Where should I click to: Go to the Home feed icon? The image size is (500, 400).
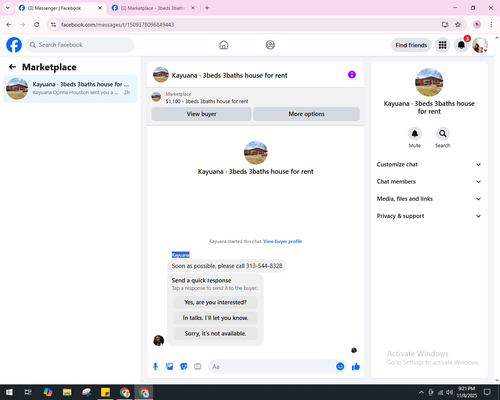pyautogui.click(x=224, y=45)
